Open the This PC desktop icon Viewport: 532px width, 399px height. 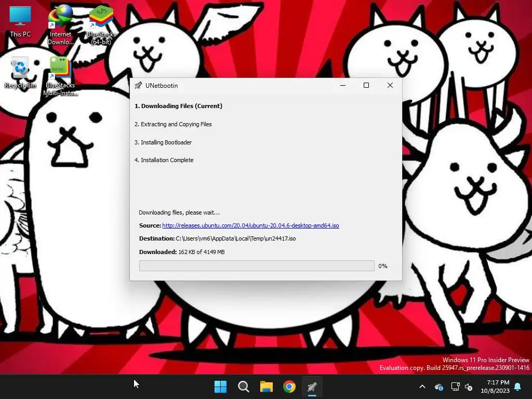point(20,22)
